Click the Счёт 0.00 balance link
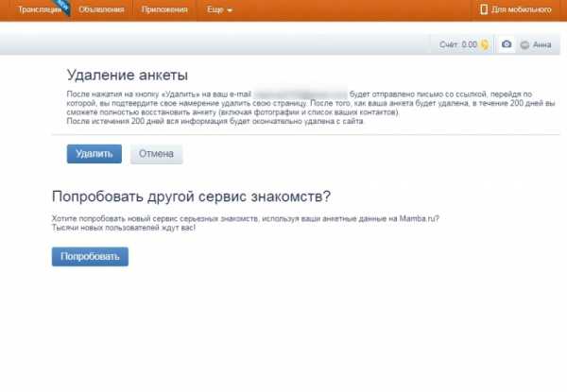The image size is (567, 392). coord(458,44)
